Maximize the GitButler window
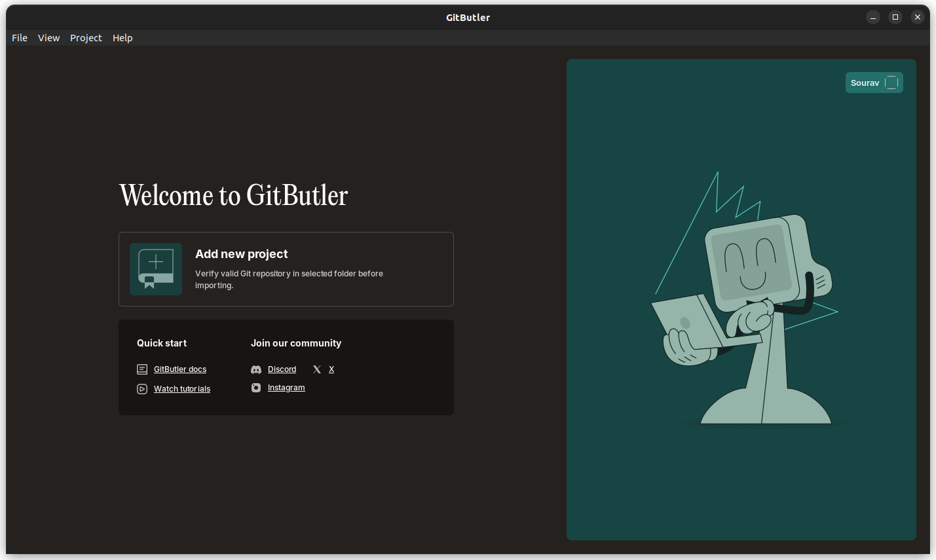The height and width of the screenshot is (560, 936). (895, 17)
